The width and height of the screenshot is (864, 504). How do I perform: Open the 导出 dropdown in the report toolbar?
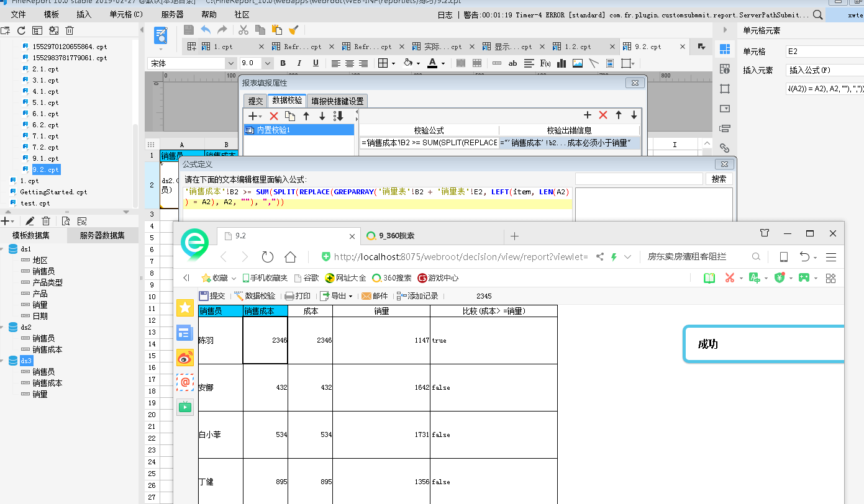pyautogui.click(x=336, y=296)
